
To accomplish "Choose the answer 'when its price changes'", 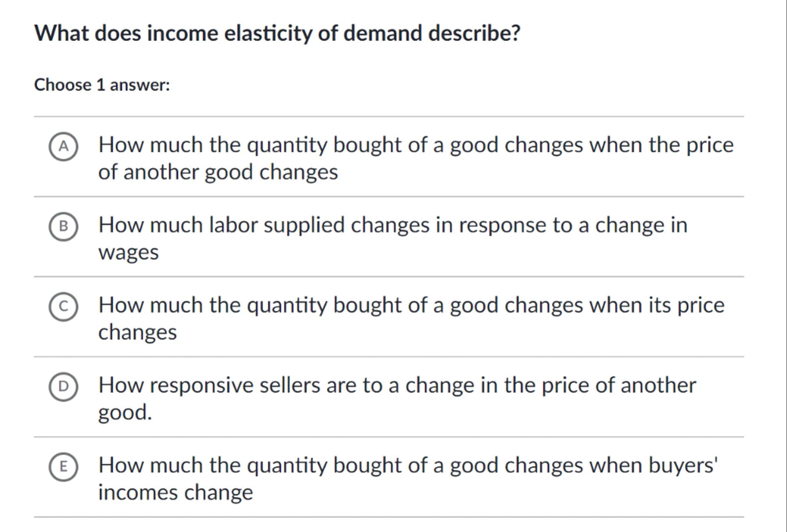I will point(411,305).
